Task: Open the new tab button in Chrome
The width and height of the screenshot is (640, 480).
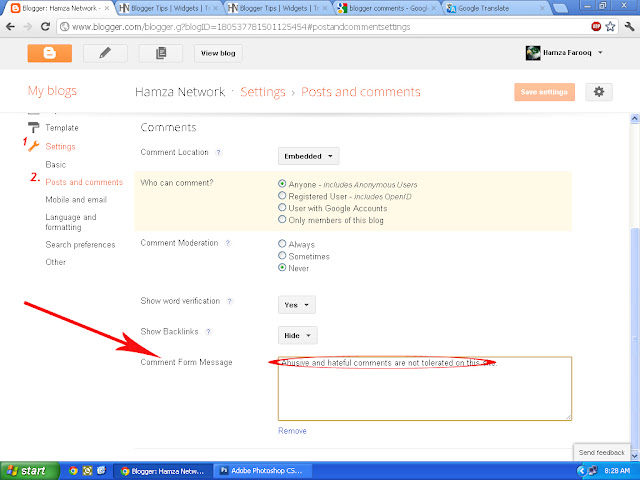Action: pos(560,8)
